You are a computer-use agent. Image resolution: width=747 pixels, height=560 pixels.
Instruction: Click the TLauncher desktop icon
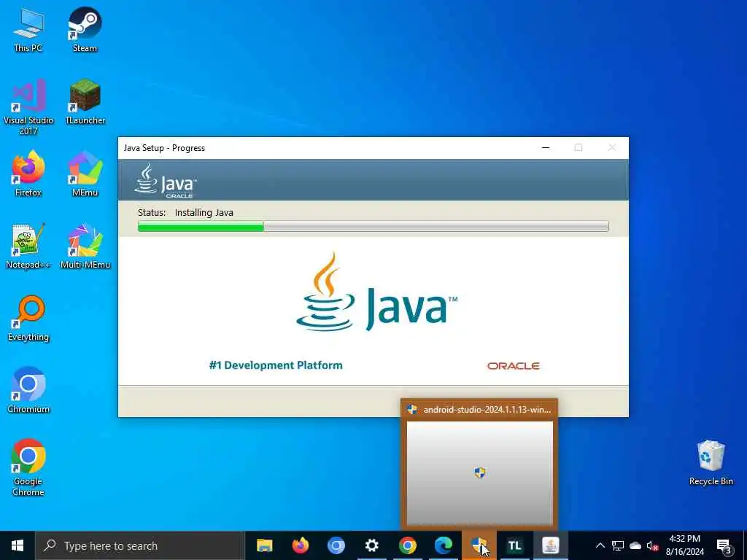pos(85,102)
